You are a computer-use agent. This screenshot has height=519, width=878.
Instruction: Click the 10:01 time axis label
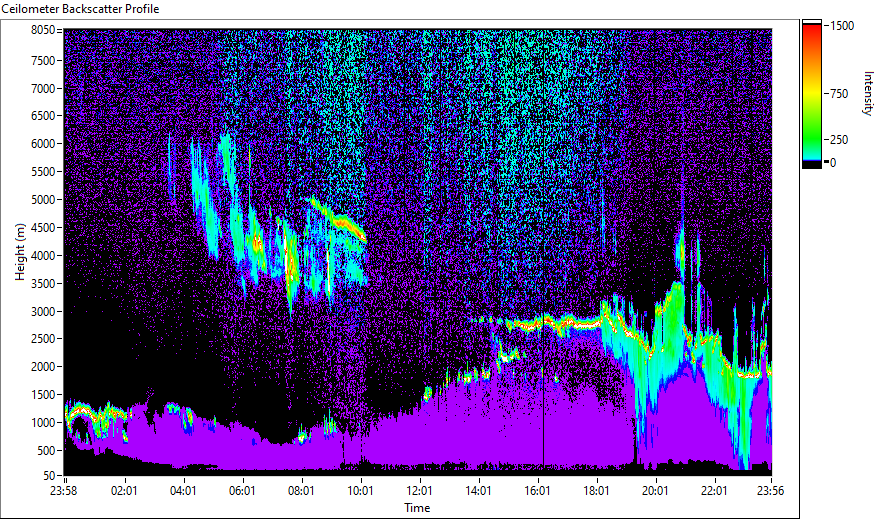tap(360, 491)
